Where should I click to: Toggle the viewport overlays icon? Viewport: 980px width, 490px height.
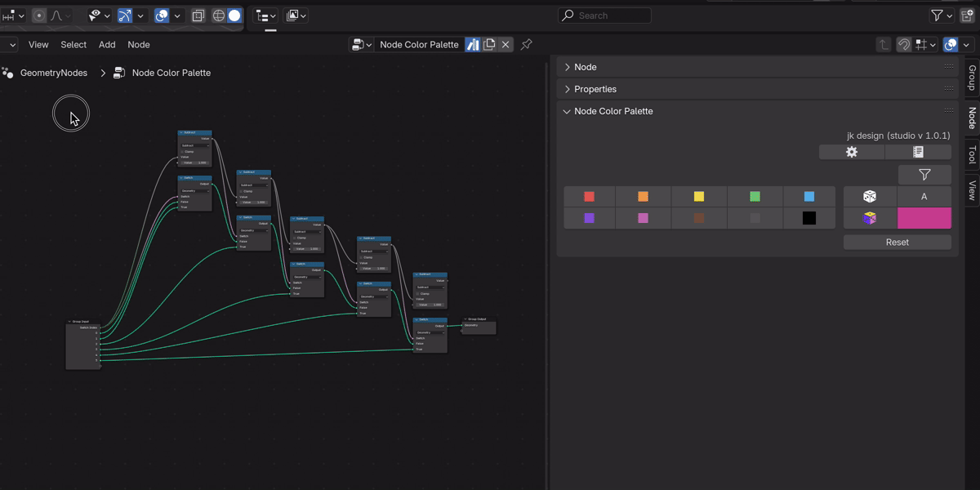(162, 16)
